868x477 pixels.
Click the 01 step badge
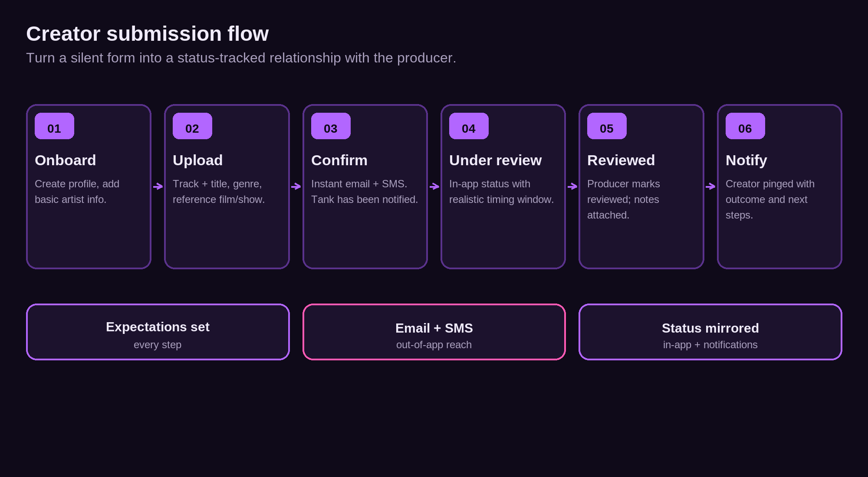point(54,126)
